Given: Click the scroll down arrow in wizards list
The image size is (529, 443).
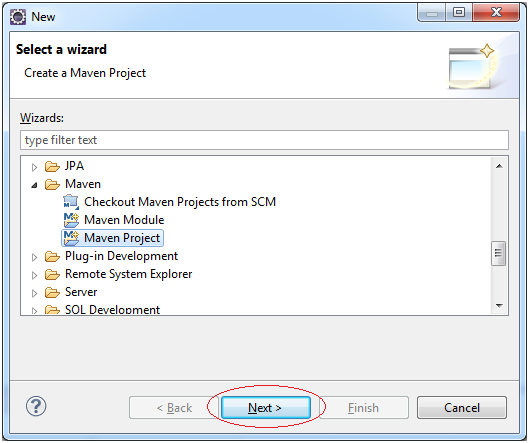Looking at the screenshot, I should pos(499,306).
